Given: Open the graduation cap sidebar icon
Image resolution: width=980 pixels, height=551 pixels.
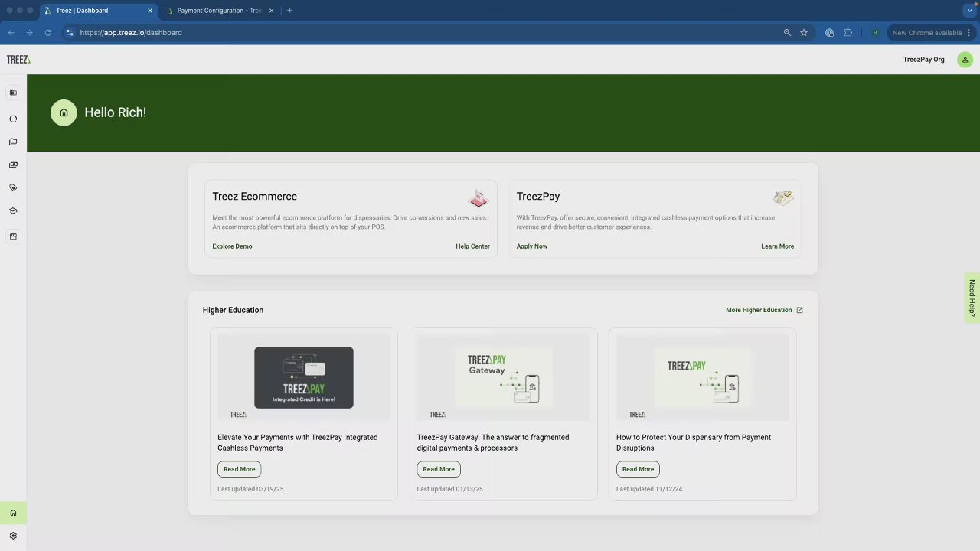Looking at the screenshot, I should tap(13, 210).
